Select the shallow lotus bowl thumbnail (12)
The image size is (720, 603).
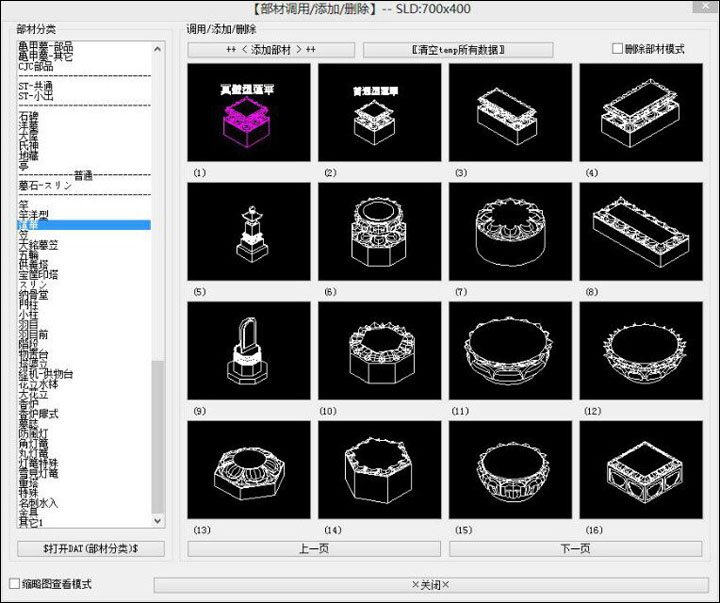(x=641, y=350)
